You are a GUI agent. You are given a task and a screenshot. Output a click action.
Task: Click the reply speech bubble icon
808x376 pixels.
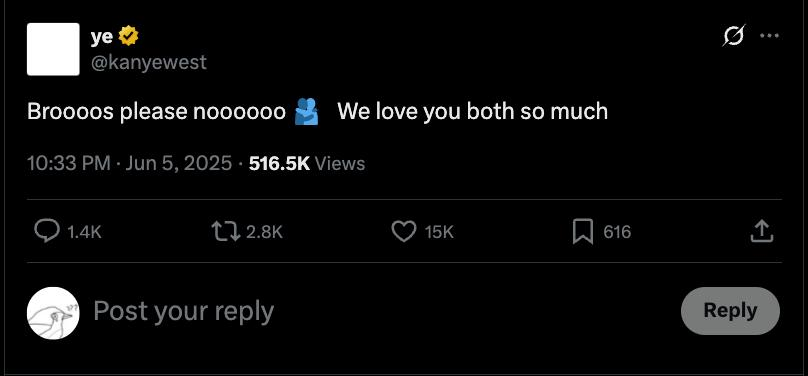click(46, 231)
